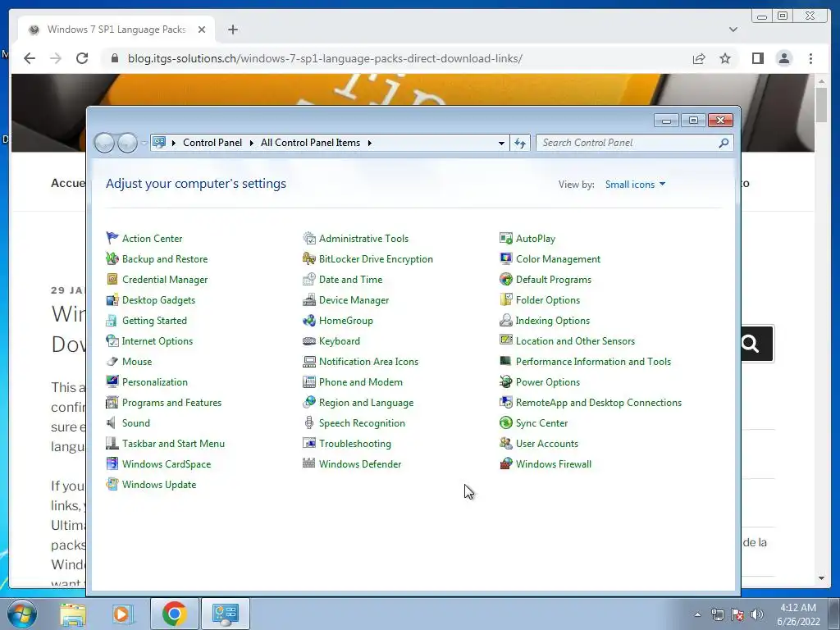Open the Internet Options icon
Image resolution: width=840 pixels, height=630 pixels.
[x=112, y=340]
